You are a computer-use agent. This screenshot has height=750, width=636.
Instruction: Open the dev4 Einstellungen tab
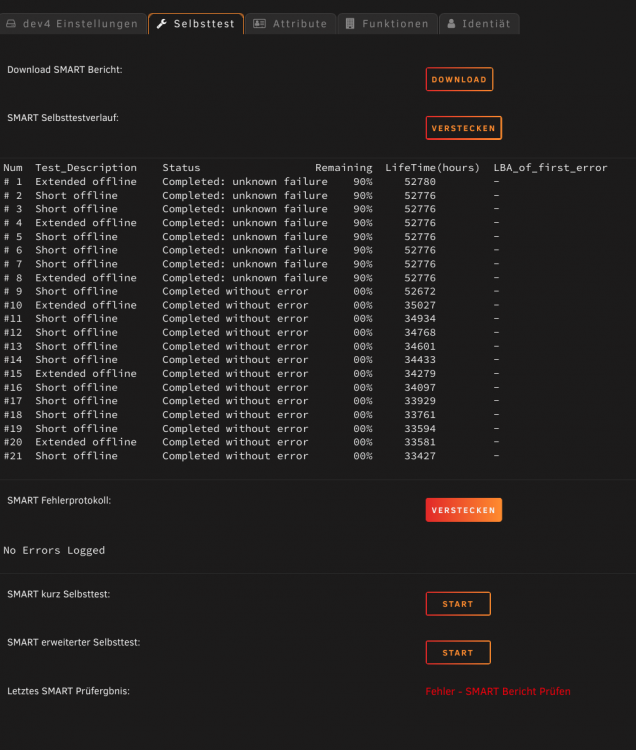click(73, 24)
